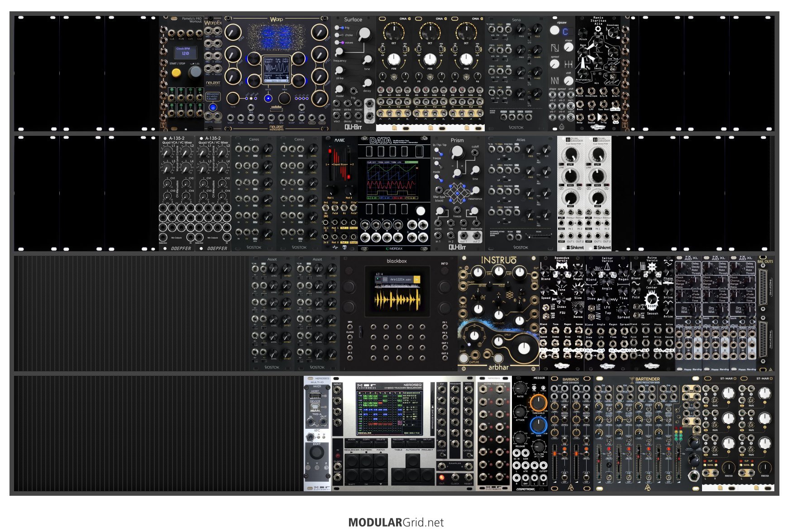
Task: Select the Manis Iteritas Alia module
Action: tap(598, 74)
